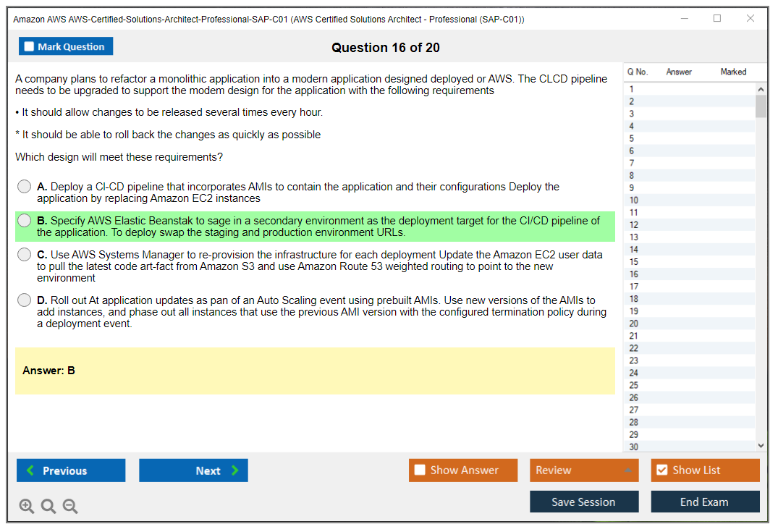Uncheck the Show List checkbox
778x532 pixels.
pyautogui.click(x=662, y=470)
